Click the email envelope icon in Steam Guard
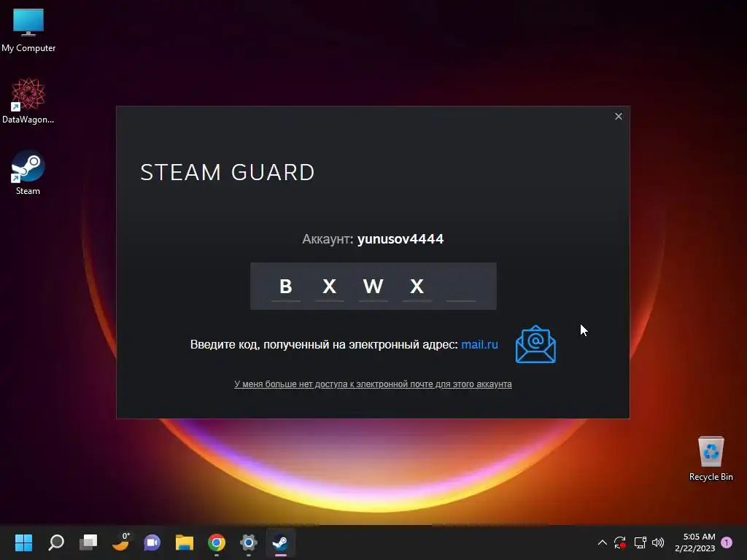This screenshot has width=747, height=560. 535,344
